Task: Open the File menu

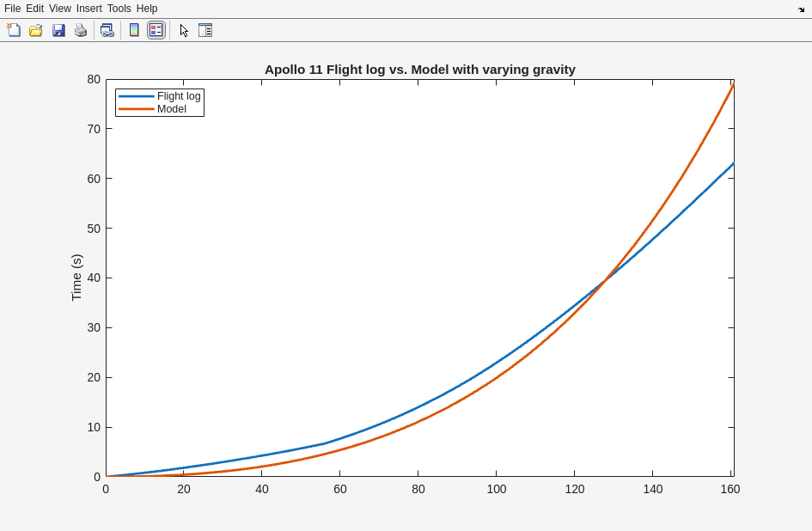Action: click(12, 9)
